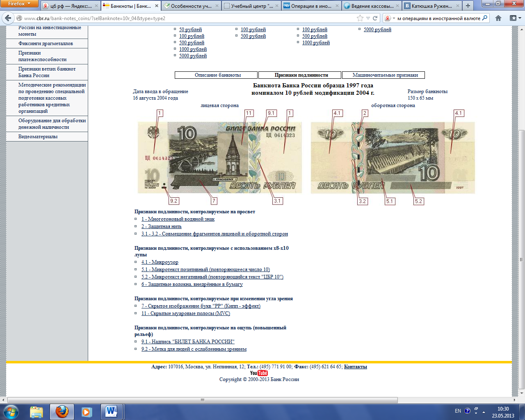Open the '5000 рублей' link in the last column
The width and height of the screenshot is (525, 420).
click(377, 30)
